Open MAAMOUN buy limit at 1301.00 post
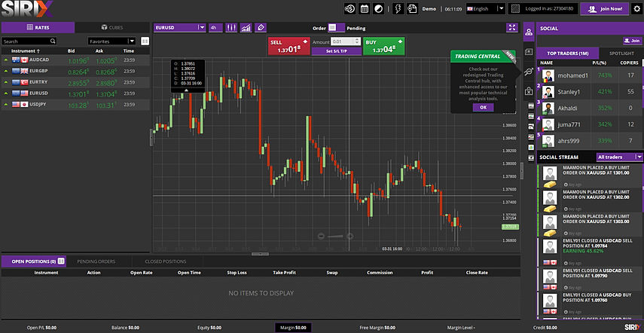 click(591, 176)
